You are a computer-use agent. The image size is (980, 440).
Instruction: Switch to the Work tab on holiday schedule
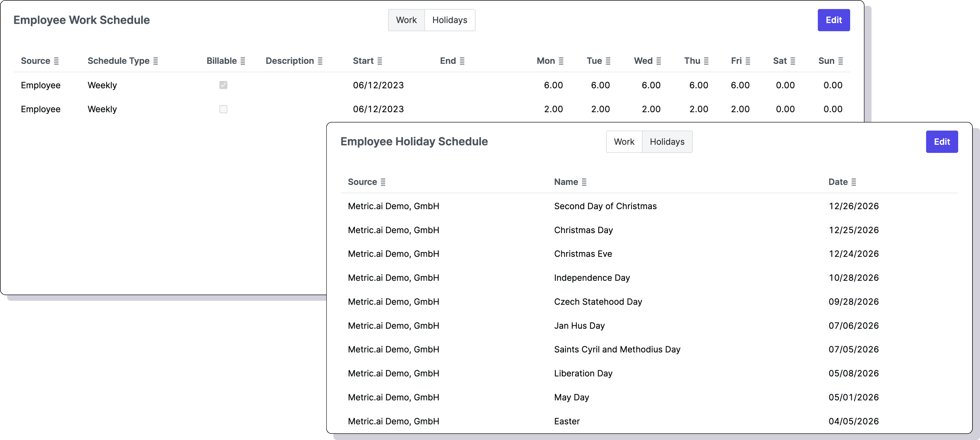click(624, 141)
